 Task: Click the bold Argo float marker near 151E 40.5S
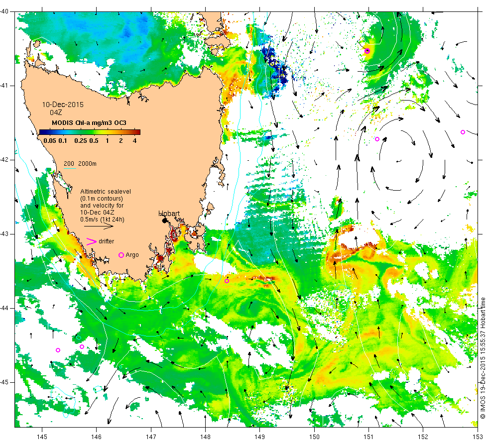point(367,51)
